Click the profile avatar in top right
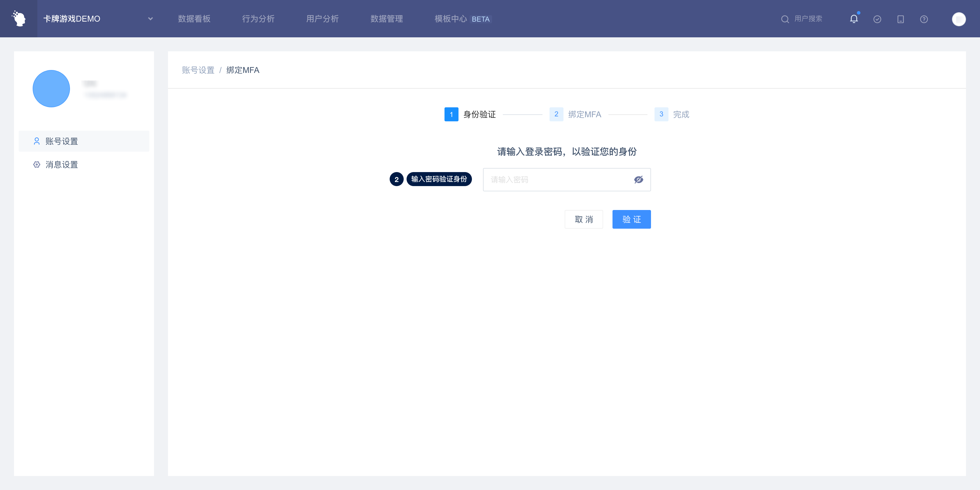Viewport: 980px width, 490px height. (x=958, y=19)
